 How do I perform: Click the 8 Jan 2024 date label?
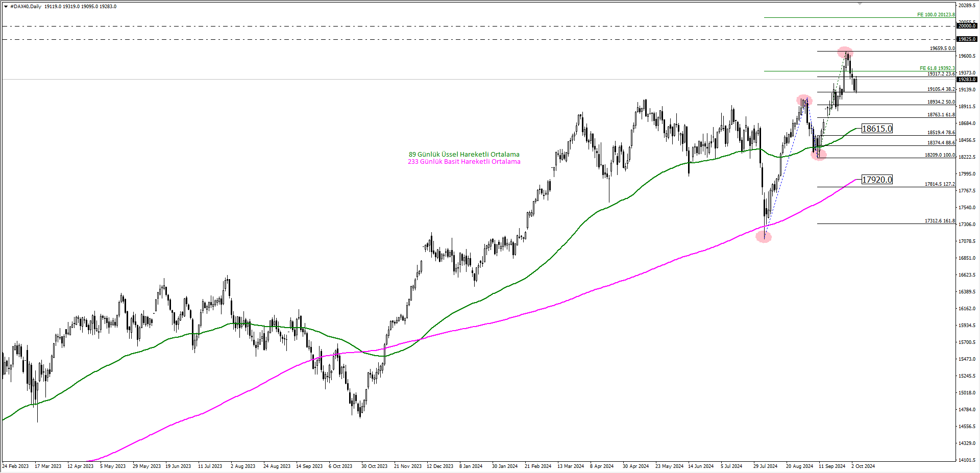(471, 466)
